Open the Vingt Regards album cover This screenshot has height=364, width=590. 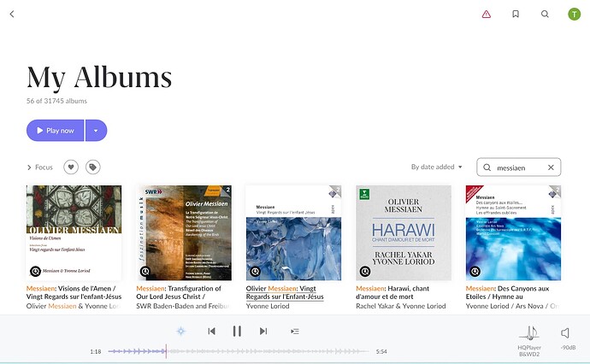click(x=293, y=232)
